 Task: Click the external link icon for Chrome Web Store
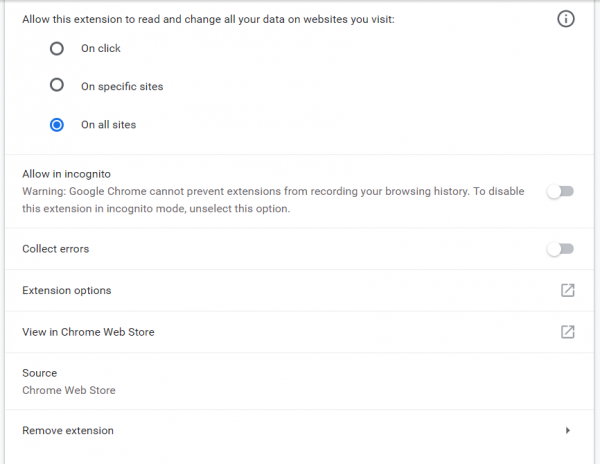click(x=567, y=331)
